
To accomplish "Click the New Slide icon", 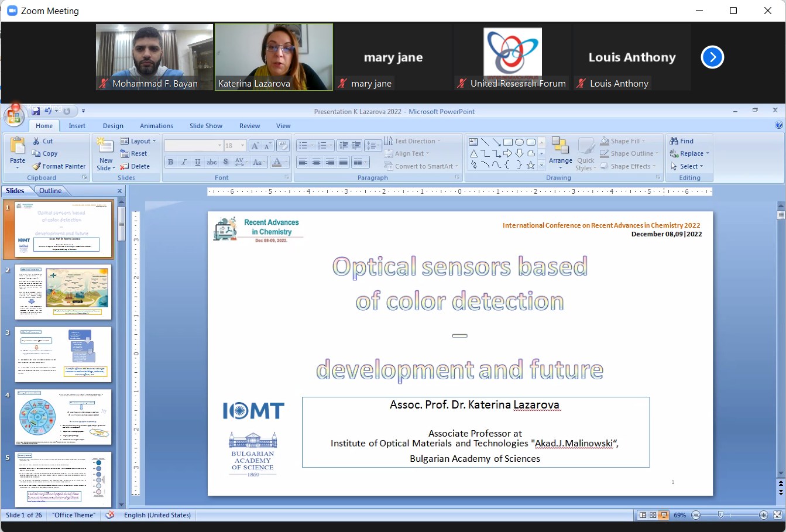I will [105, 146].
